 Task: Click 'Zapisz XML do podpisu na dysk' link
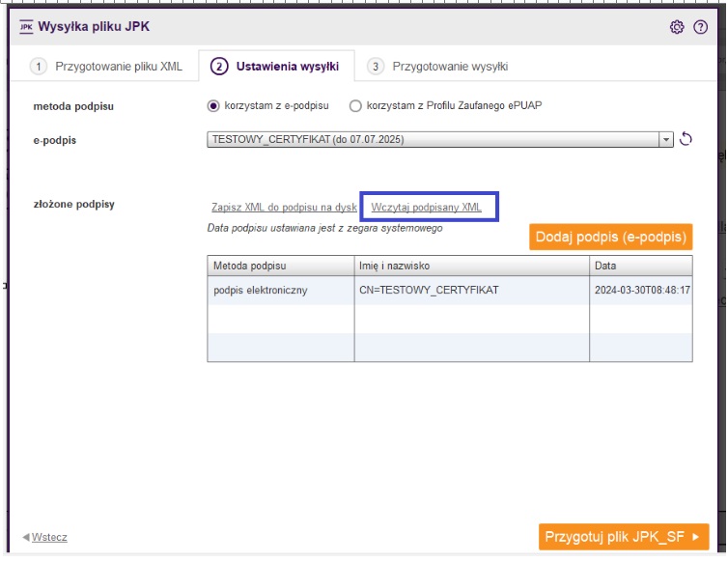(x=284, y=208)
